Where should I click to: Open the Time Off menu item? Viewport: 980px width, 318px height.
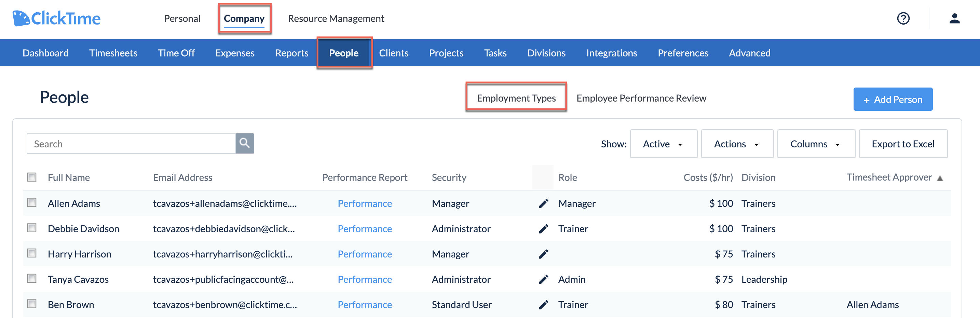click(x=176, y=53)
